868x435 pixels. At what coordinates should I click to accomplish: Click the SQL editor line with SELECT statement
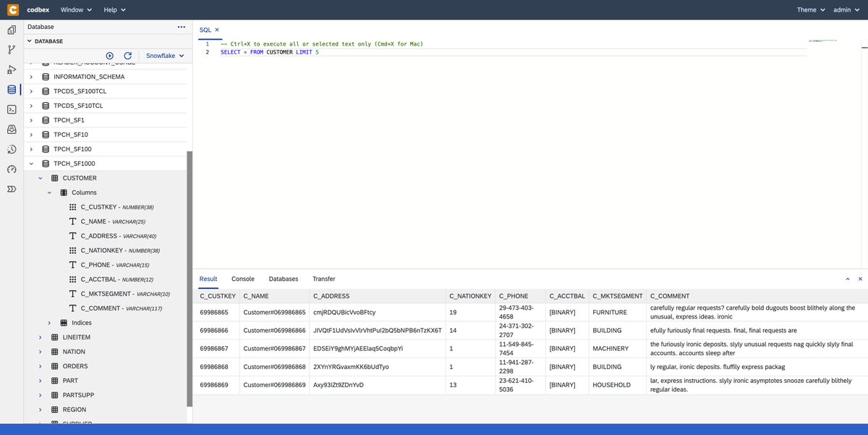(x=269, y=52)
